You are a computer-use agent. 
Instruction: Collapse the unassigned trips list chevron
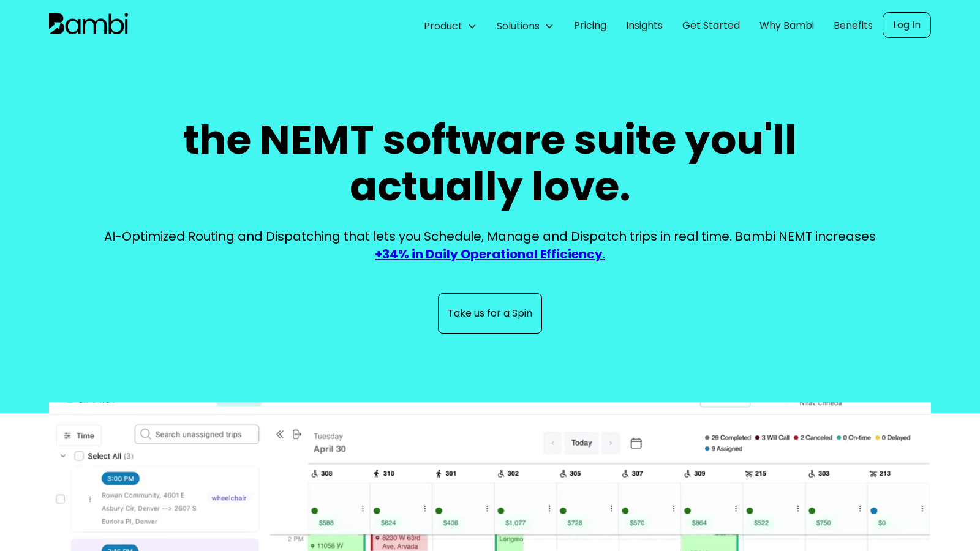tap(62, 456)
